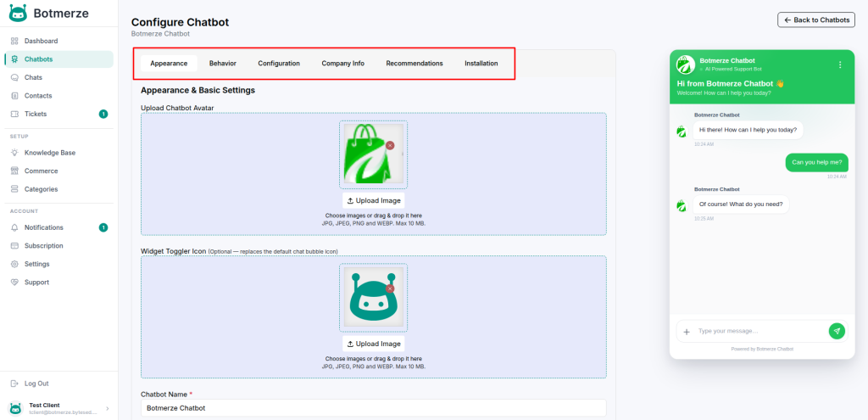
Task: Click Back to Chatbots button
Action: pyautogui.click(x=815, y=20)
